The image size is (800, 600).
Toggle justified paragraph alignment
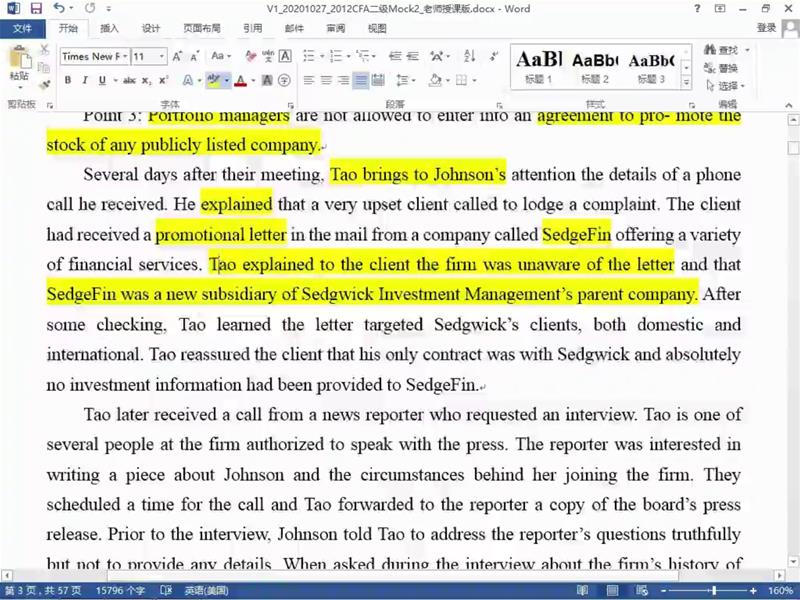[x=361, y=80]
